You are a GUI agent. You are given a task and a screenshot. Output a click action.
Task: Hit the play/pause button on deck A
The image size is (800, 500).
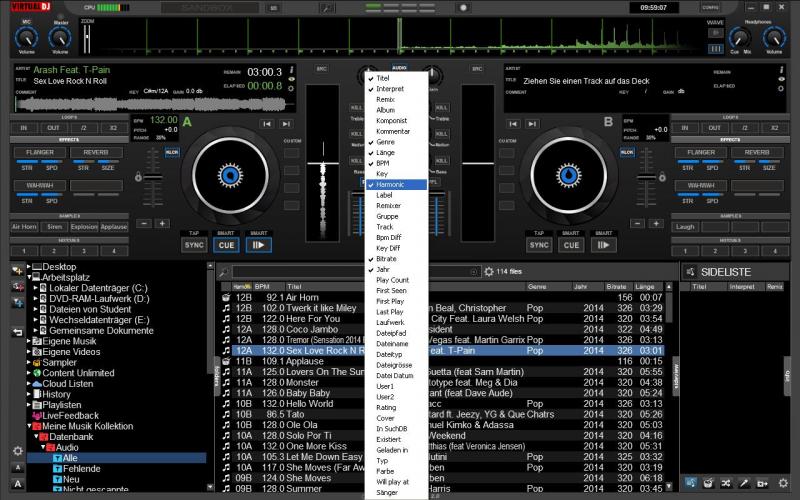point(258,245)
